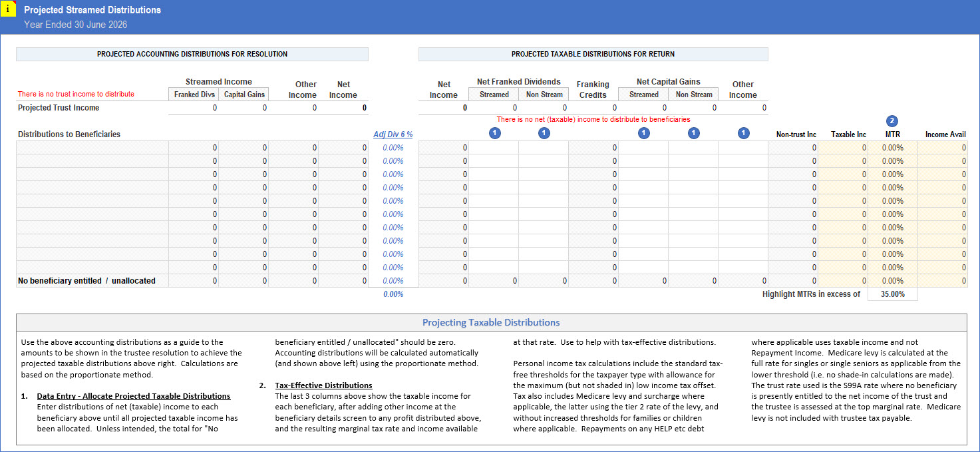Click the Projected Trust Income row label
This screenshot has height=452, width=980.
(59, 108)
